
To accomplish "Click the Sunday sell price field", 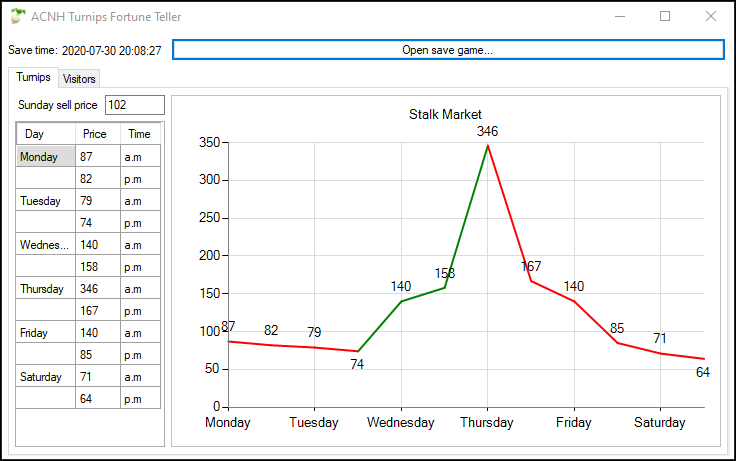I will [x=135, y=105].
